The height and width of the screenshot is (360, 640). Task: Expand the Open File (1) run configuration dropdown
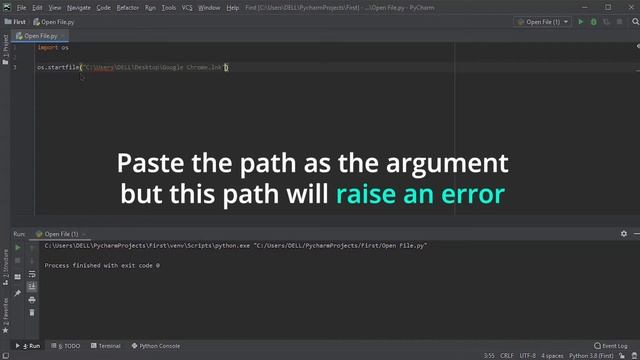point(542,22)
